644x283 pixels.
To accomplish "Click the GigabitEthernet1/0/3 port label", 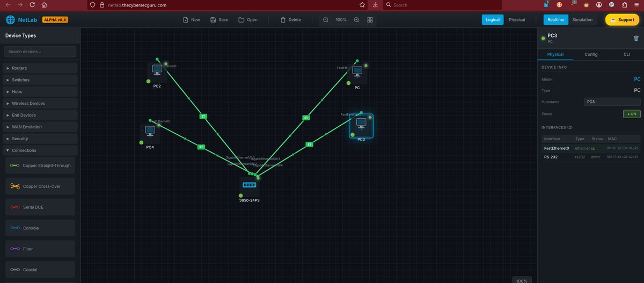I will (x=266, y=159).
